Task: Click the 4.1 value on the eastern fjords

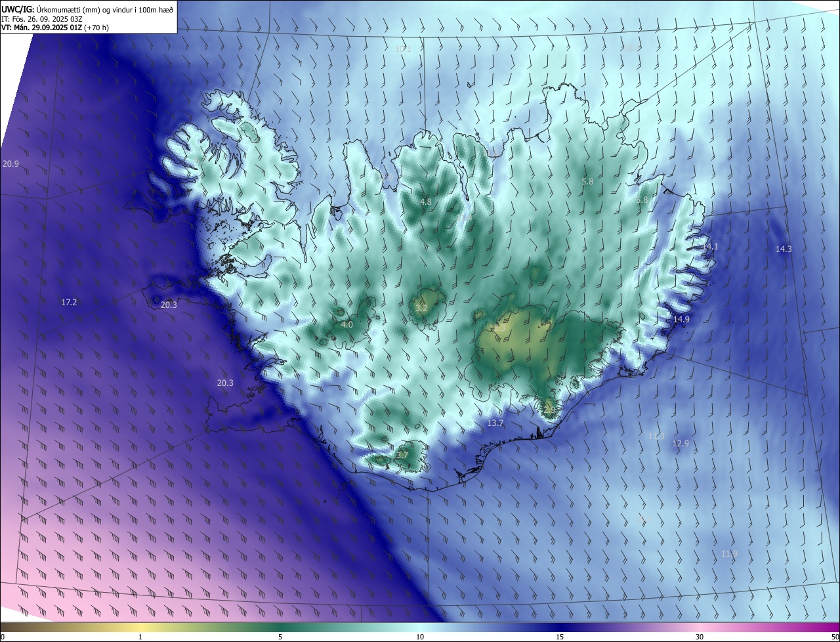Action: click(x=712, y=247)
